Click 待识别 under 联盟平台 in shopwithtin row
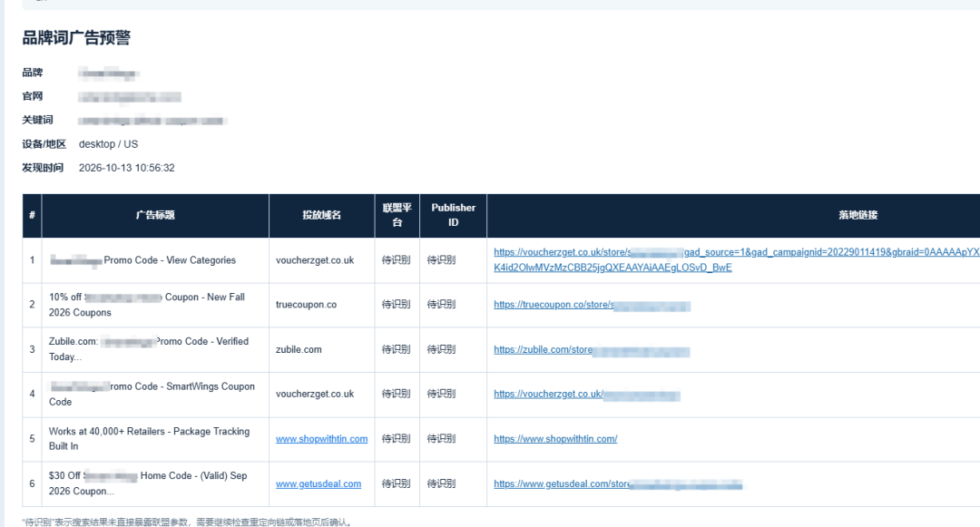Viewport: 980px width, 527px height. click(397, 439)
